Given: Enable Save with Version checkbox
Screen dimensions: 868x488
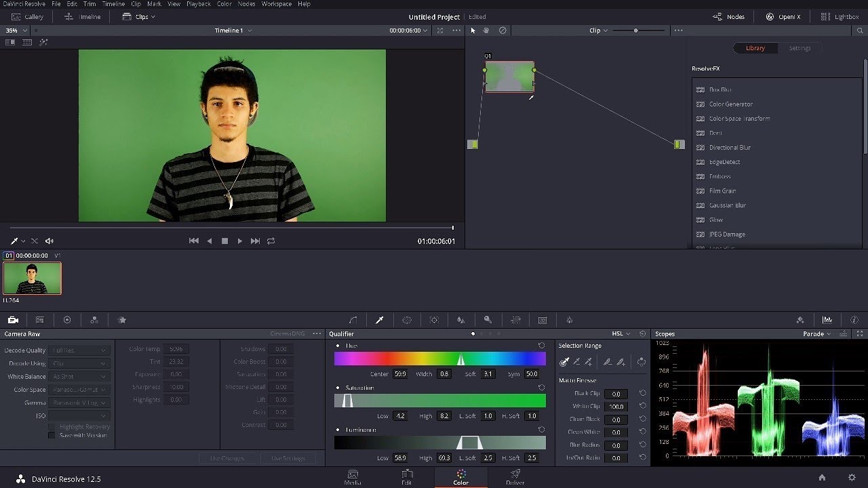Looking at the screenshot, I should coord(52,435).
